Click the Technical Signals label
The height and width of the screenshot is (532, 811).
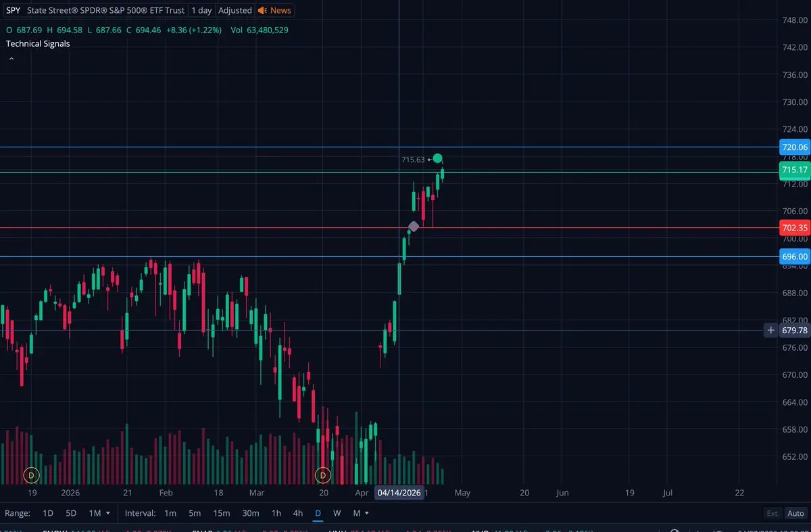point(38,43)
